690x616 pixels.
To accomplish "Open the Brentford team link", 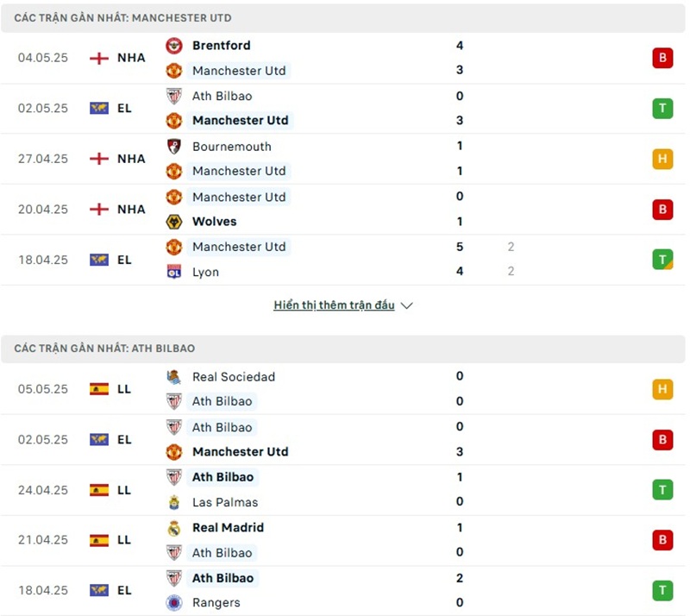I will [221, 46].
